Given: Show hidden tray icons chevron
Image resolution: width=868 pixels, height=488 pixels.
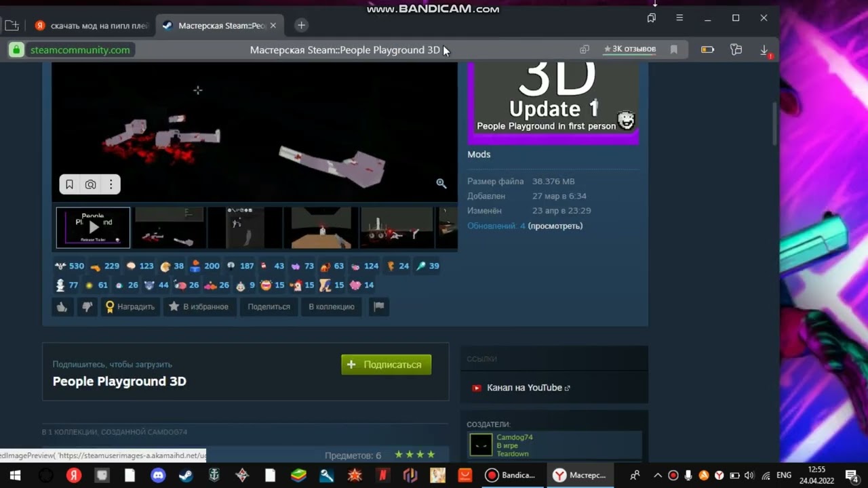Looking at the screenshot, I should (x=657, y=475).
